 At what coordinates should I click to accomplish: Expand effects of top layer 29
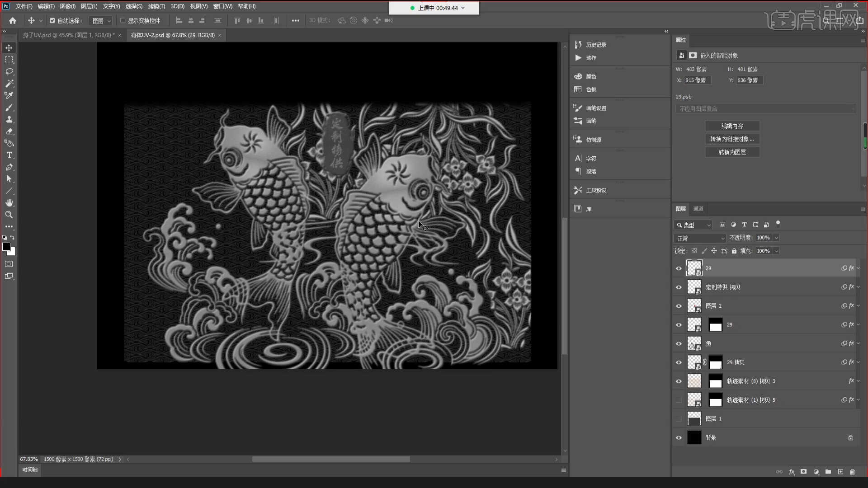pos(858,268)
